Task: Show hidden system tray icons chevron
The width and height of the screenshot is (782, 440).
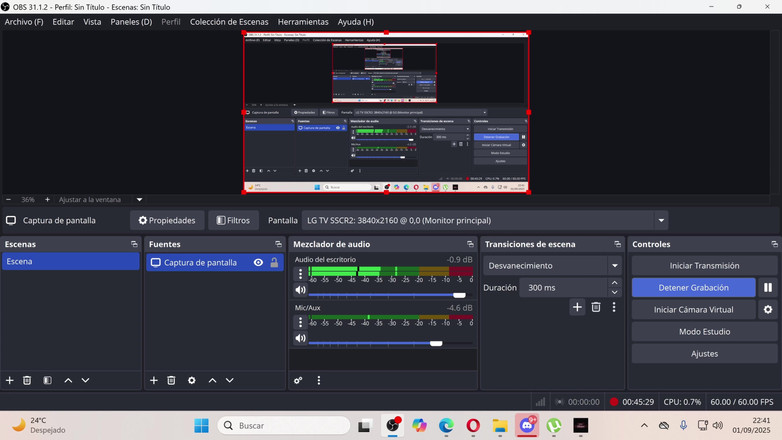Action: pos(644,426)
